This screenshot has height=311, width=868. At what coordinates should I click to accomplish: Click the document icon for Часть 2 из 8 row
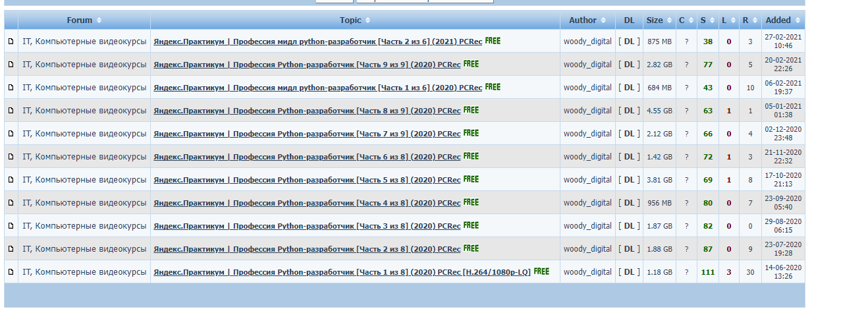tap(11, 249)
